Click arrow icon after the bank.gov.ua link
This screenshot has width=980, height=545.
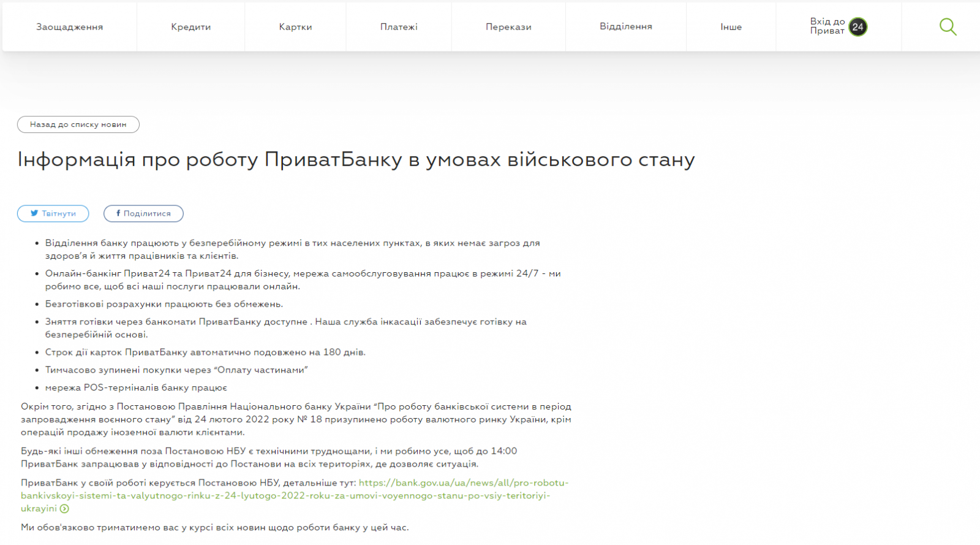pos(64,508)
